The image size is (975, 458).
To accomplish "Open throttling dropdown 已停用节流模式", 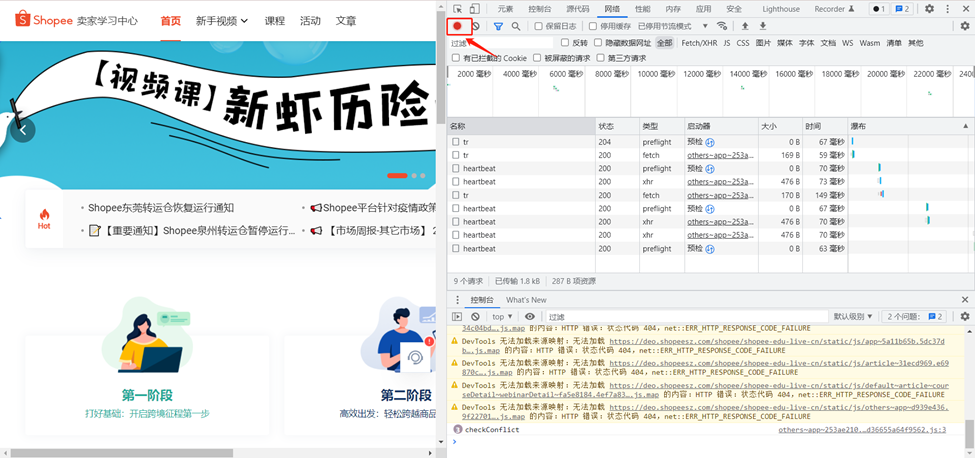I will (x=673, y=26).
